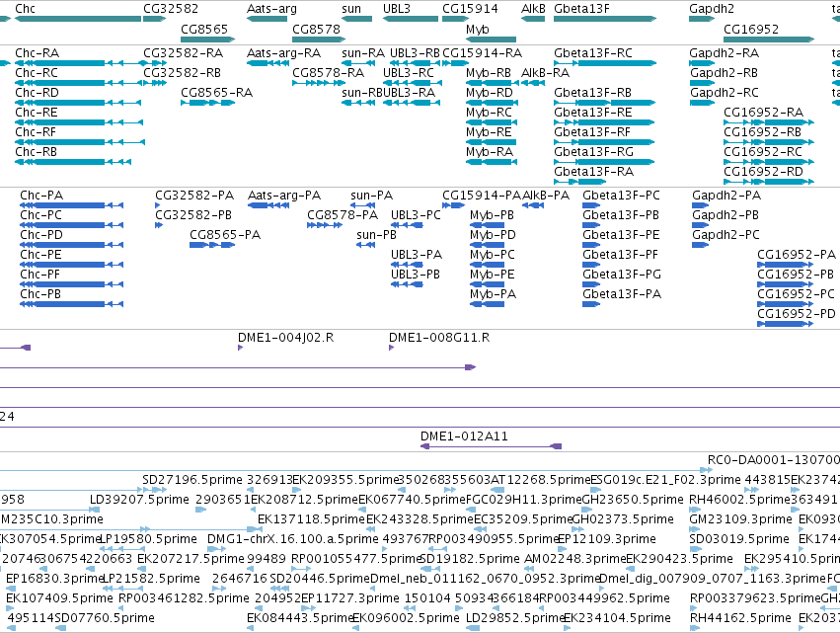
Task: Click the RH46002.5prime EST label
Action: pos(740,500)
